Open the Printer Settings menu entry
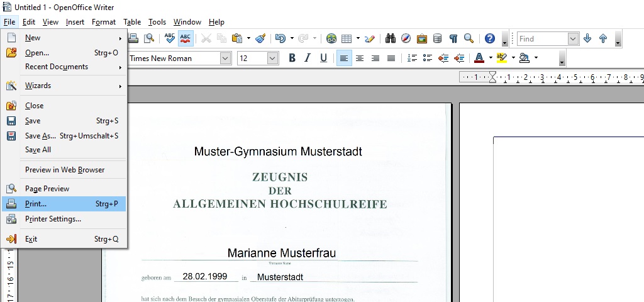This screenshot has width=644, height=302. tap(53, 219)
